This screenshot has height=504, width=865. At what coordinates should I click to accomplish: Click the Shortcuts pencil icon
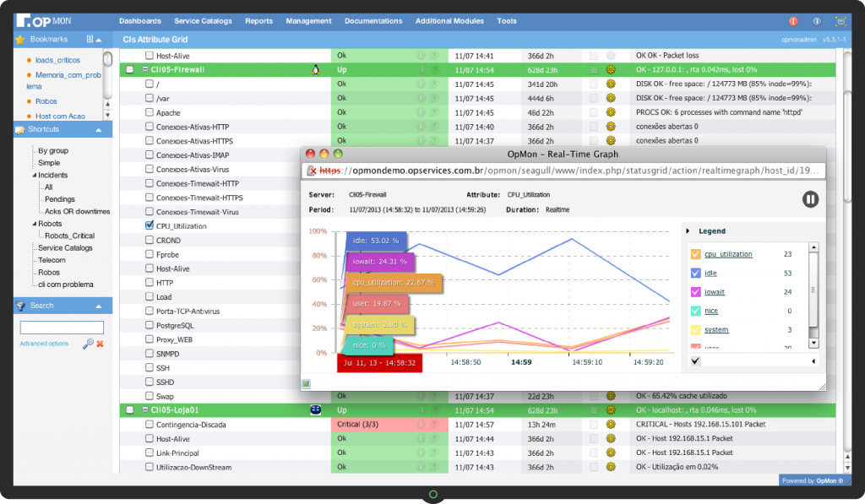tap(20, 130)
